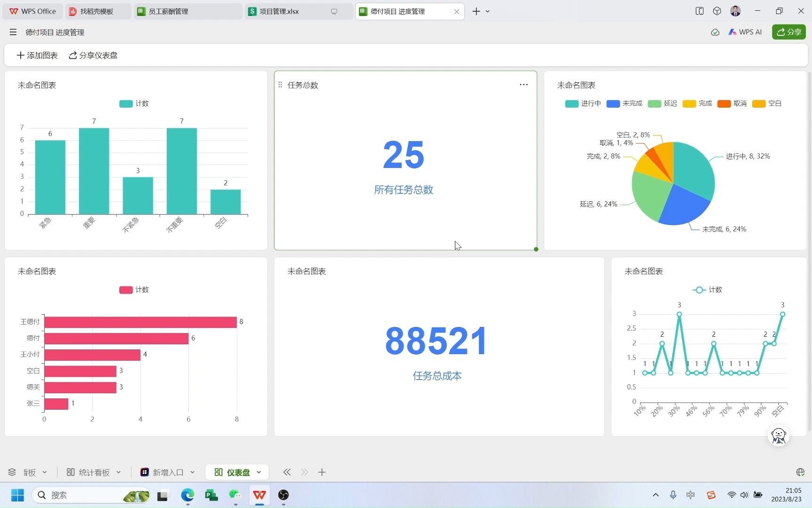812x508 pixels.
Task: Click the WPS icon on the taskbar
Action: point(259,495)
